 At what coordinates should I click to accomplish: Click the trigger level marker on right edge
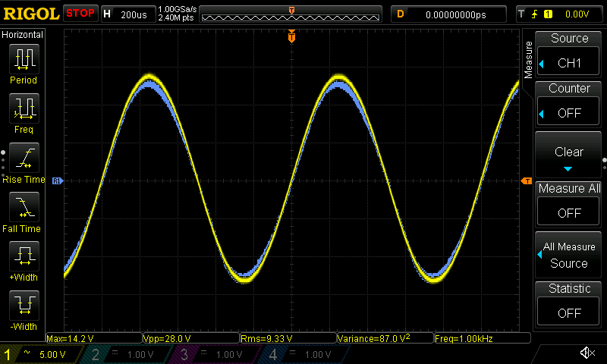coord(525,181)
